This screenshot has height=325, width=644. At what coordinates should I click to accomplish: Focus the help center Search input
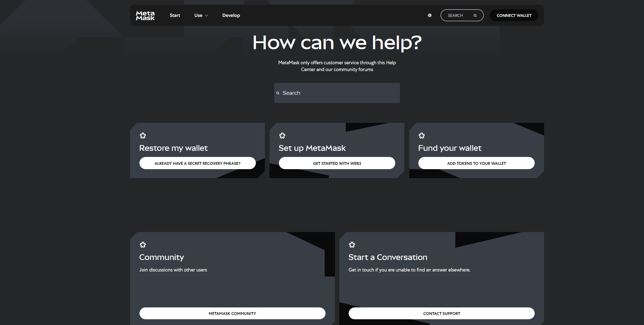(x=337, y=93)
